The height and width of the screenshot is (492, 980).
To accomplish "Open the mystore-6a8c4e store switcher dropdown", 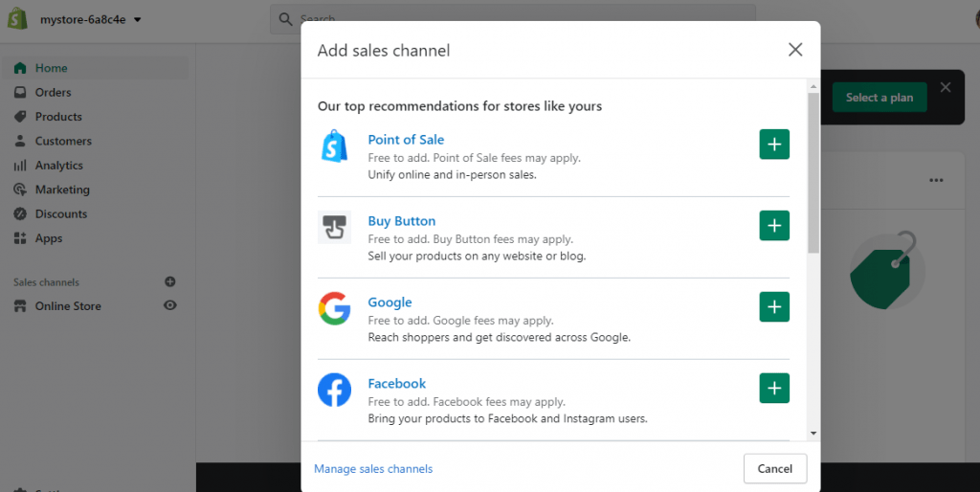I will click(x=91, y=19).
